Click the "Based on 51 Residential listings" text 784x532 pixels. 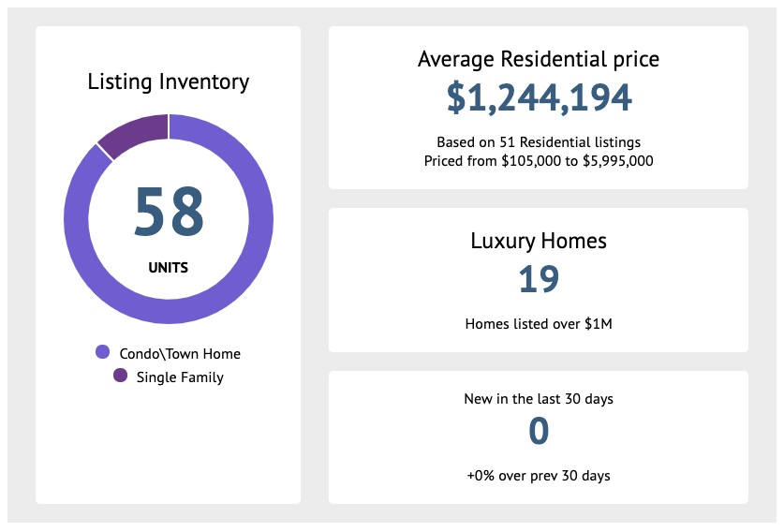pos(539,142)
